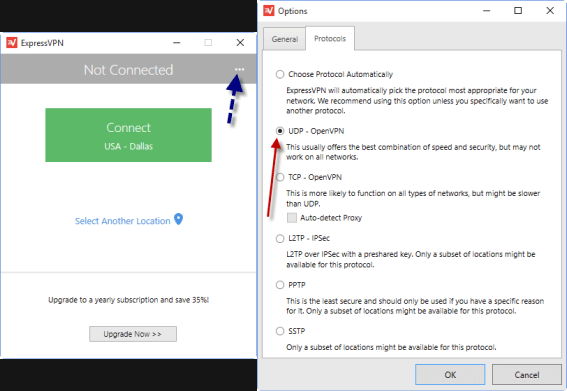Viewport: 567px width, 391px height.
Task: Pick the SSTP protocol radio button
Action: point(280,331)
